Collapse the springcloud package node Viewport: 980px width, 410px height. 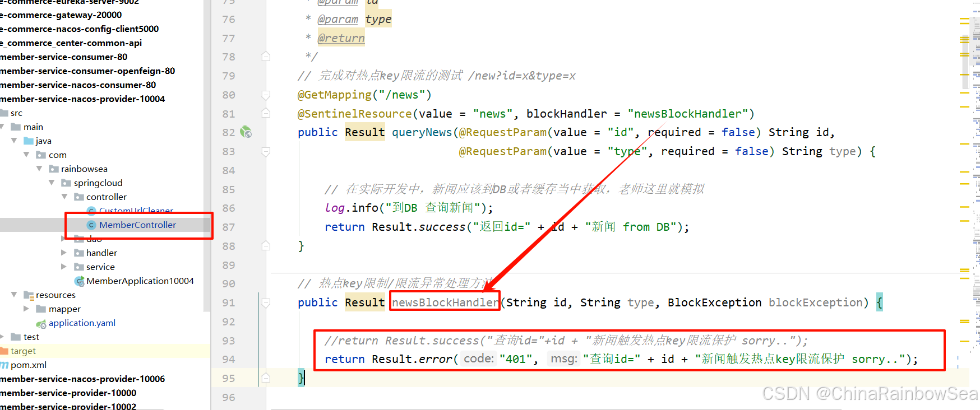pyautogui.click(x=52, y=183)
